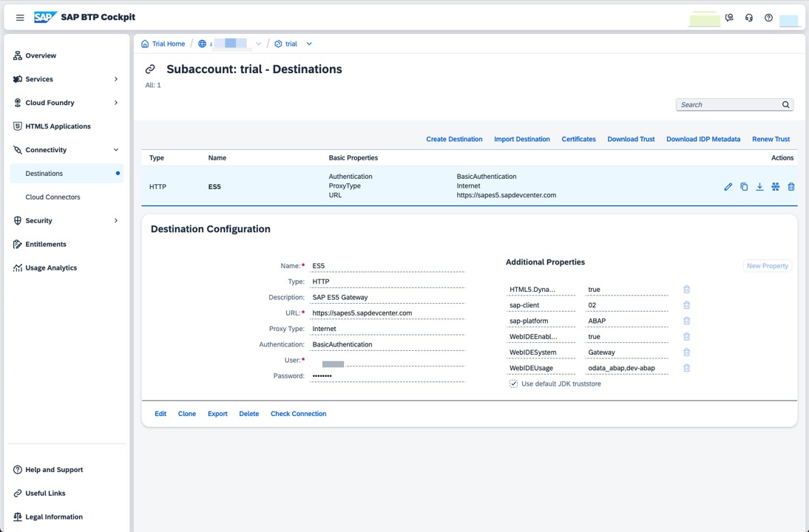Edit the ES5 destination using the pencil icon
Viewport: 809px width, 532px height.
(x=728, y=187)
